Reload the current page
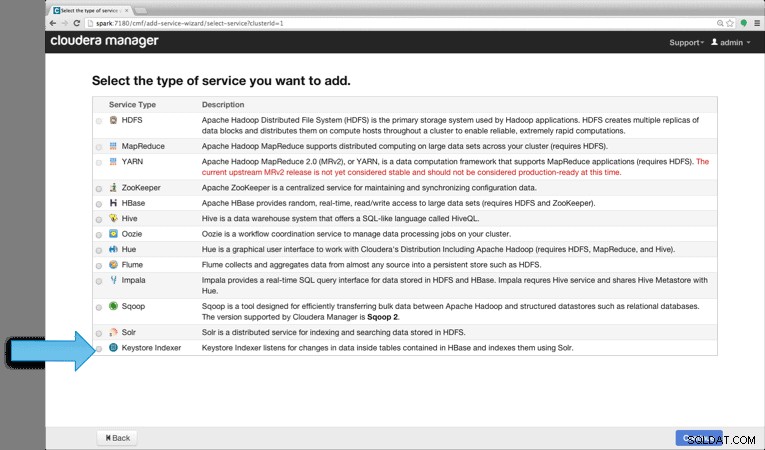 pyautogui.click(x=77, y=23)
